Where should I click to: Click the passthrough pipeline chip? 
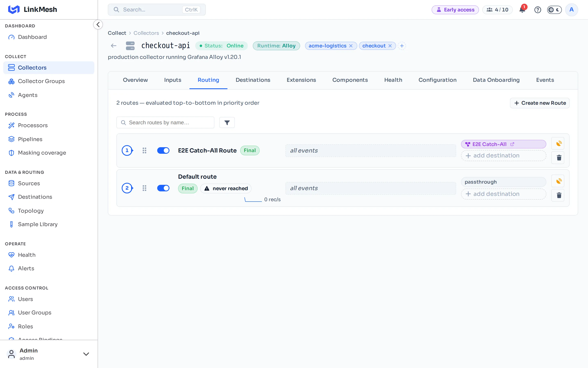(x=503, y=182)
